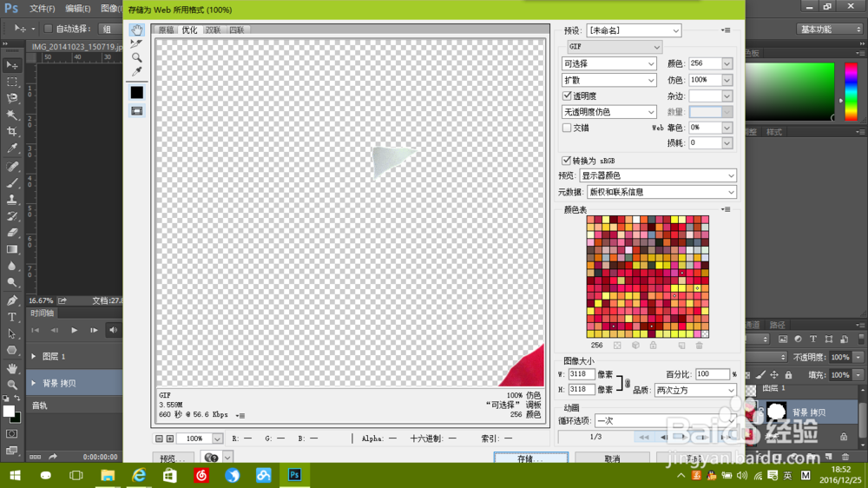Switch to the 四联 tab

click(x=237, y=30)
